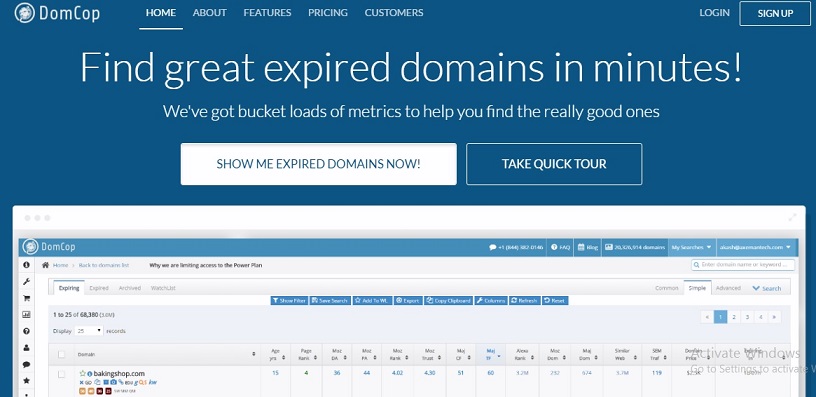
Task: Switch to the WatchList tab
Action: click(x=163, y=288)
